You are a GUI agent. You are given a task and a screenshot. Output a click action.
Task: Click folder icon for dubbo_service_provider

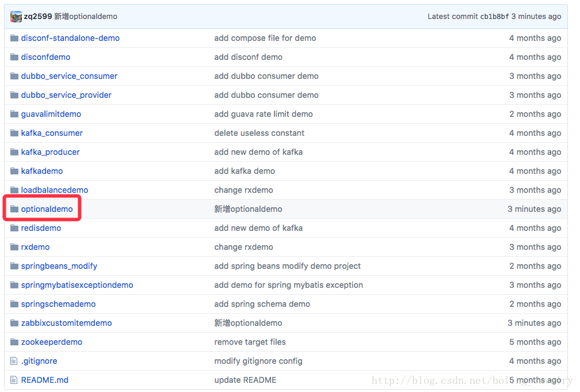(x=14, y=95)
